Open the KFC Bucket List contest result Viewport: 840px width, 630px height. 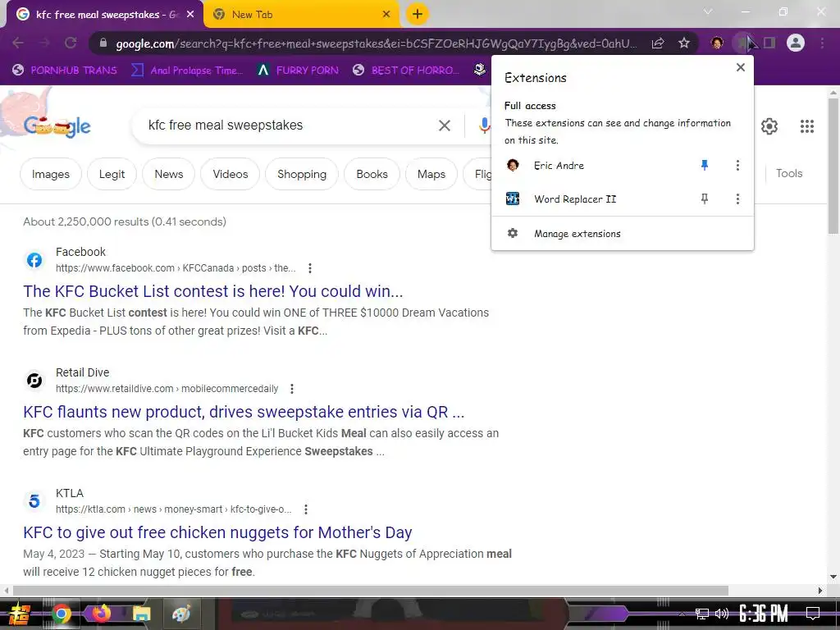[212, 291]
